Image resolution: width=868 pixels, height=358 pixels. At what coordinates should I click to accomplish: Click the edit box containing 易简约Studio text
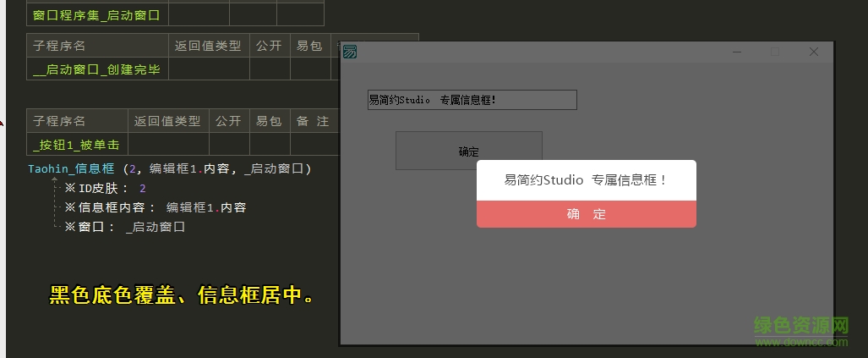tap(472, 100)
